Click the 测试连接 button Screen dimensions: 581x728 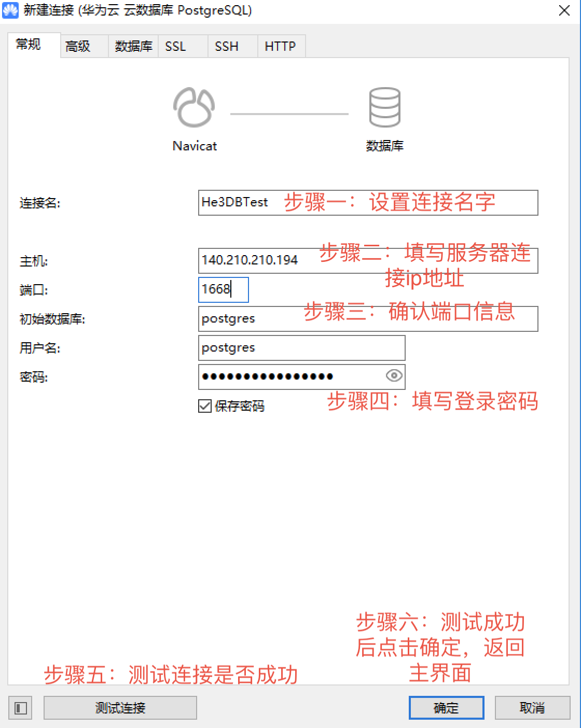120,707
